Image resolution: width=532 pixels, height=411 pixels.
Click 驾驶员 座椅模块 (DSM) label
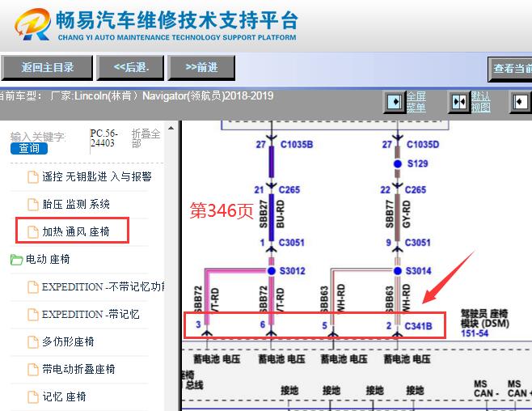tap(485, 318)
